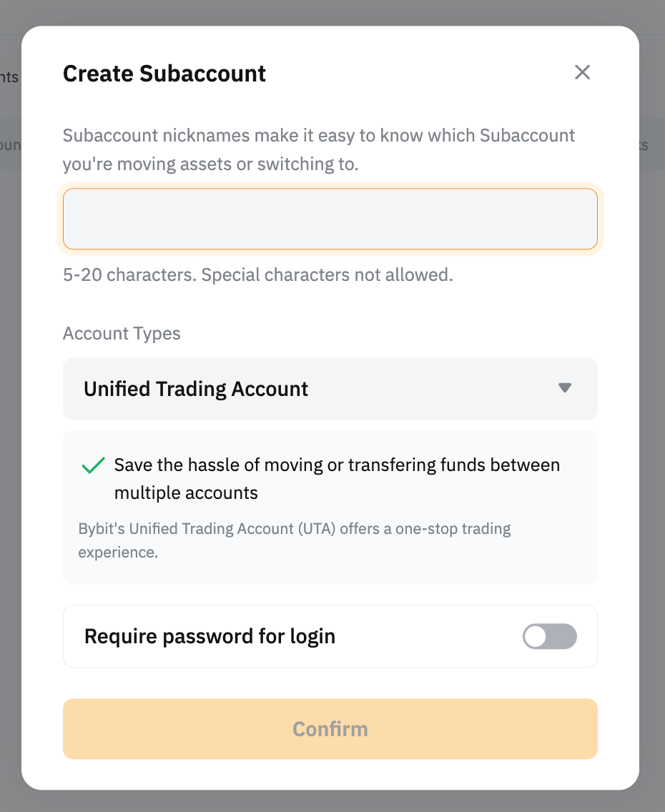Click the green checkmark icon
Image resolution: width=665 pixels, height=812 pixels.
pos(93,466)
